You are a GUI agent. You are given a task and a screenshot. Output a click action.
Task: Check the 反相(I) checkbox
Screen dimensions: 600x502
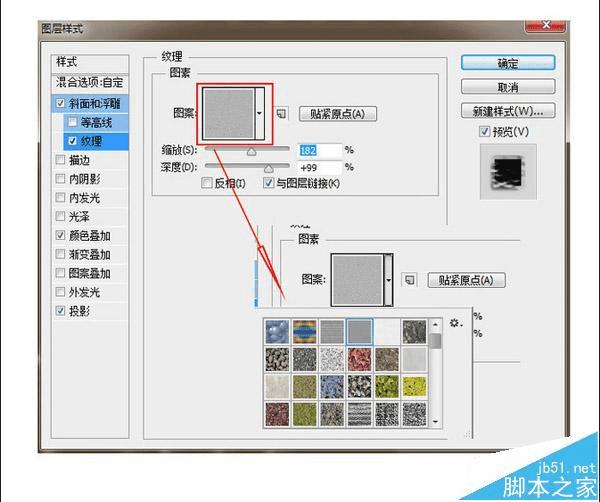click(x=207, y=183)
